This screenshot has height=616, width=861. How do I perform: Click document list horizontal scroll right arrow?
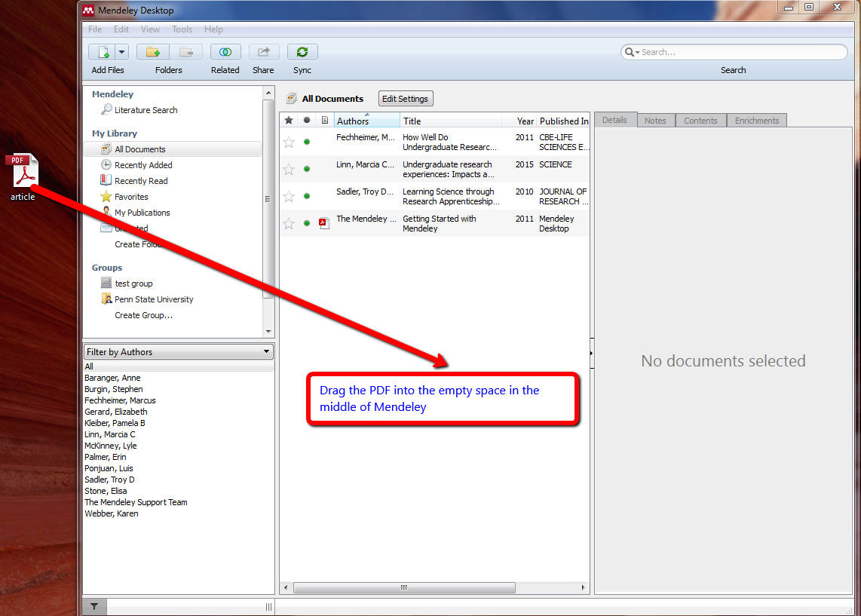(x=583, y=587)
